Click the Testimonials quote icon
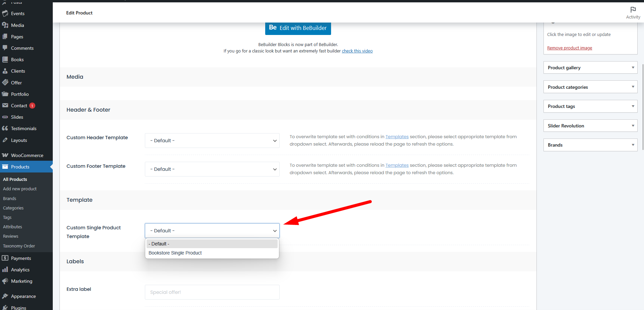 point(5,128)
